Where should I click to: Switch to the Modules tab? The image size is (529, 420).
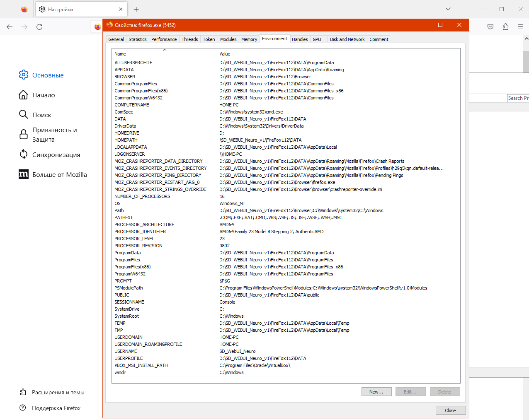click(x=228, y=39)
